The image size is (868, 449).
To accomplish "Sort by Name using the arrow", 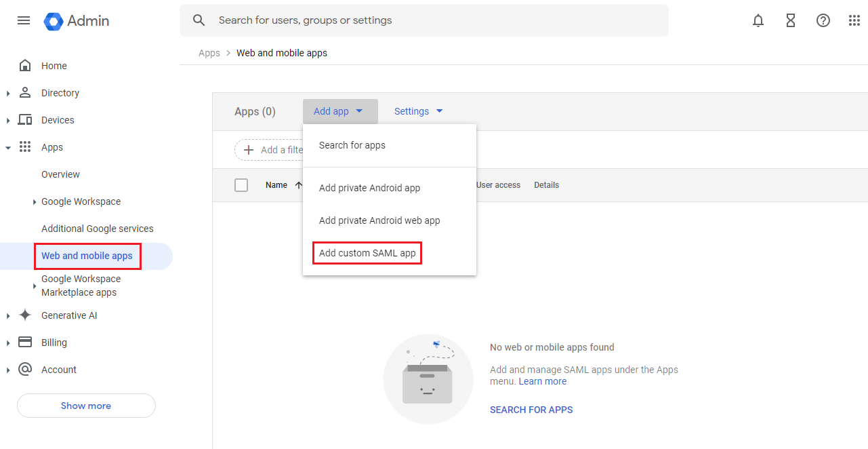I will [x=299, y=185].
